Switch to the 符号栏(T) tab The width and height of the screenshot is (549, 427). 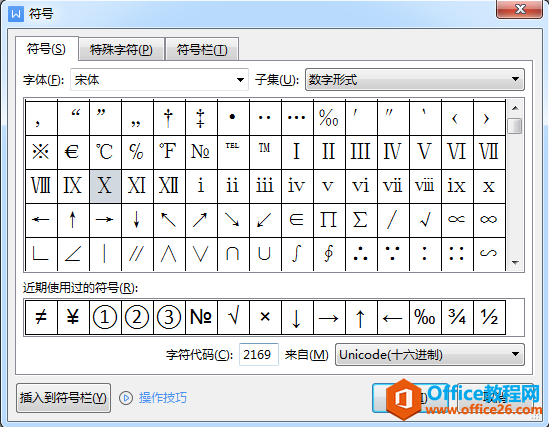click(x=202, y=50)
